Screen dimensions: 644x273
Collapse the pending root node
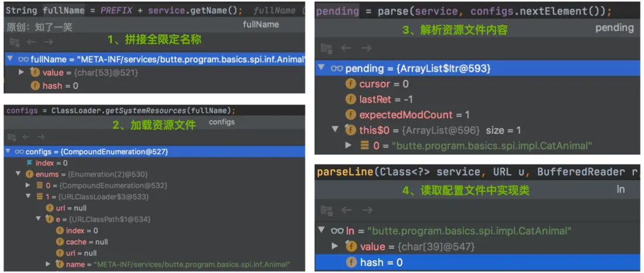pos(321,68)
